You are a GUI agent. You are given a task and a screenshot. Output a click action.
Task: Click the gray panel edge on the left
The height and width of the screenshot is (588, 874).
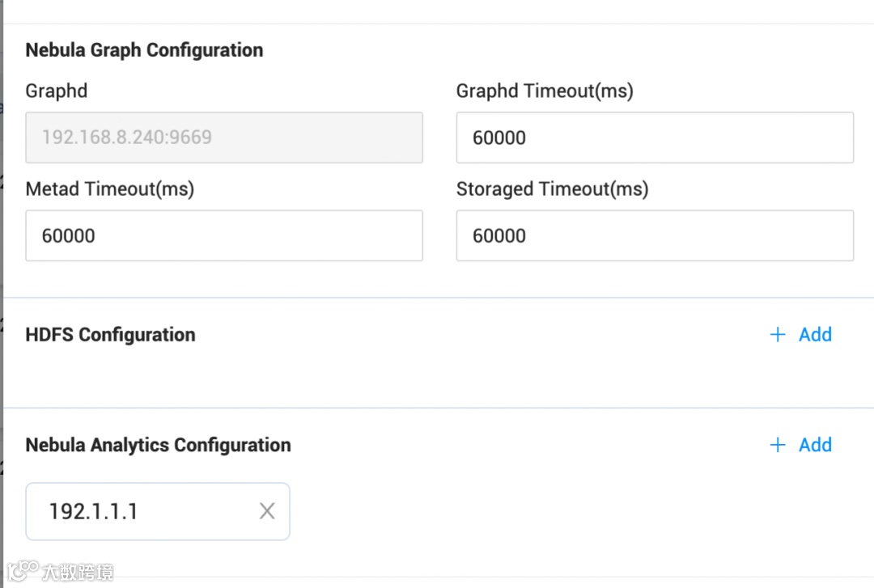click(2, 243)
